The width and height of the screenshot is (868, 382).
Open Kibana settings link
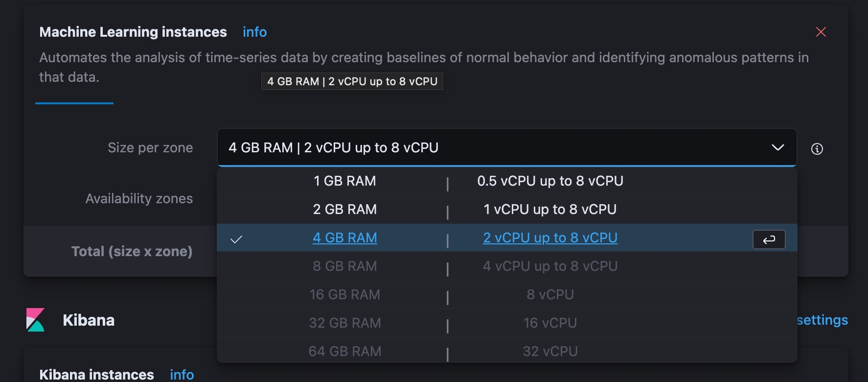822,320
